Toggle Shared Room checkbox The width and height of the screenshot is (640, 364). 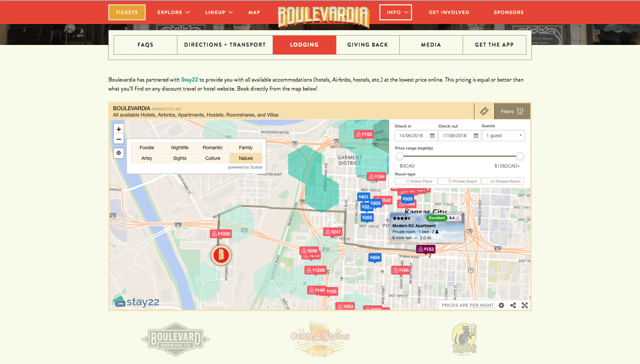tap(485, 182)
